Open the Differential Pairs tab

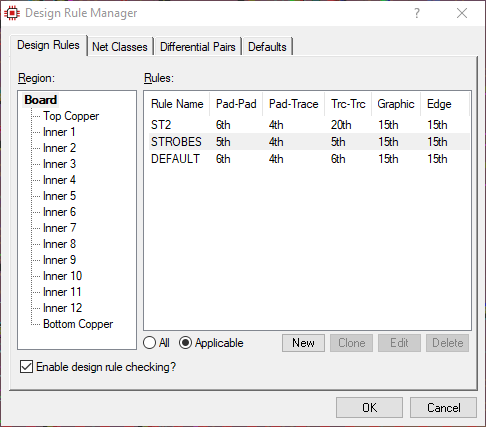198,46
